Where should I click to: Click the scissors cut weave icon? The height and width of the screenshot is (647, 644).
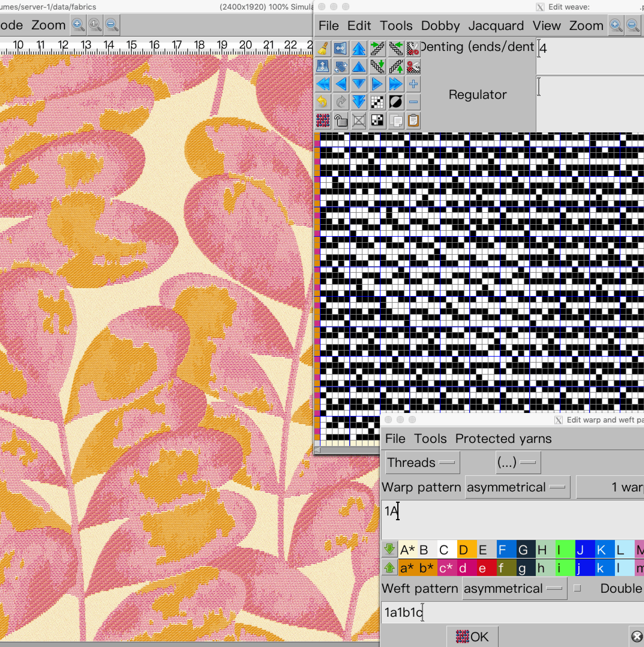[413, 48]
